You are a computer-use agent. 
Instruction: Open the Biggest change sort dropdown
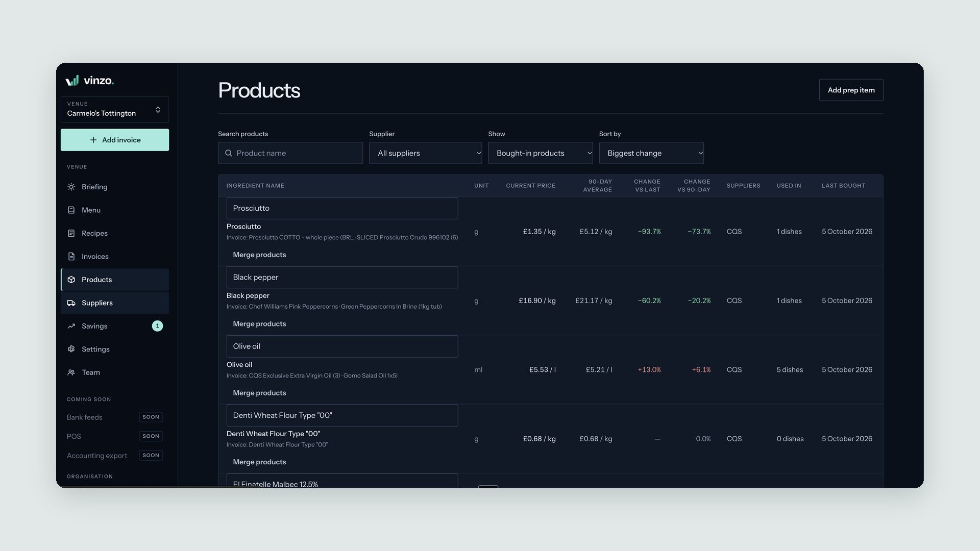(x=651, y=153)
